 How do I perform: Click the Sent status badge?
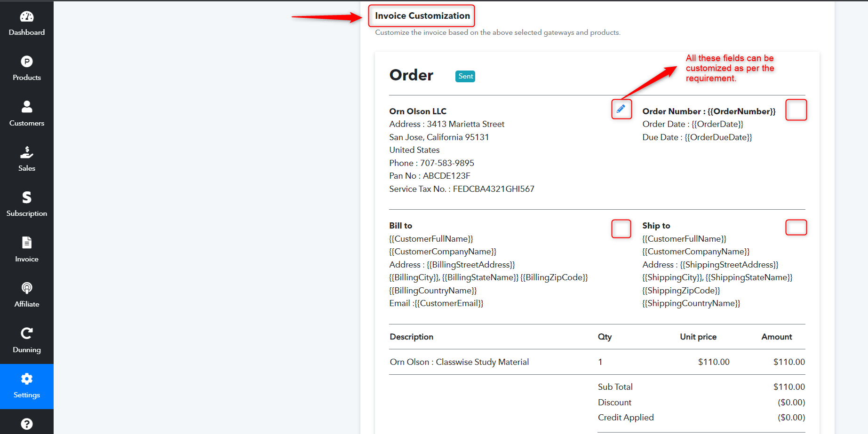pos(465,76)
